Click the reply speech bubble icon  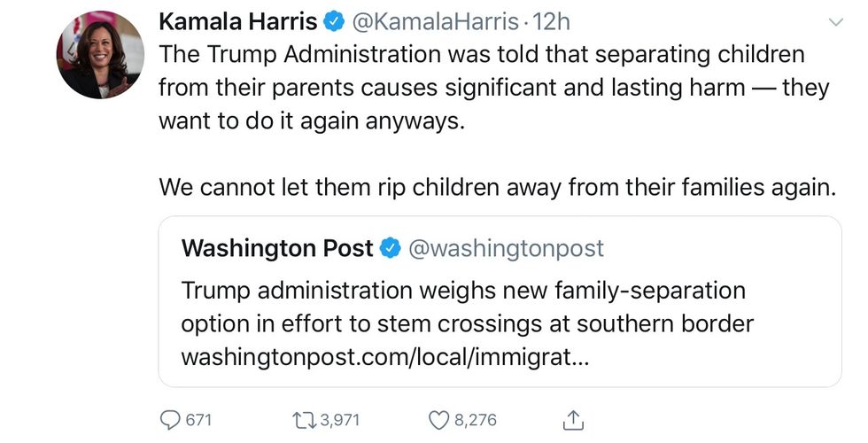click(x=169, y=419)
